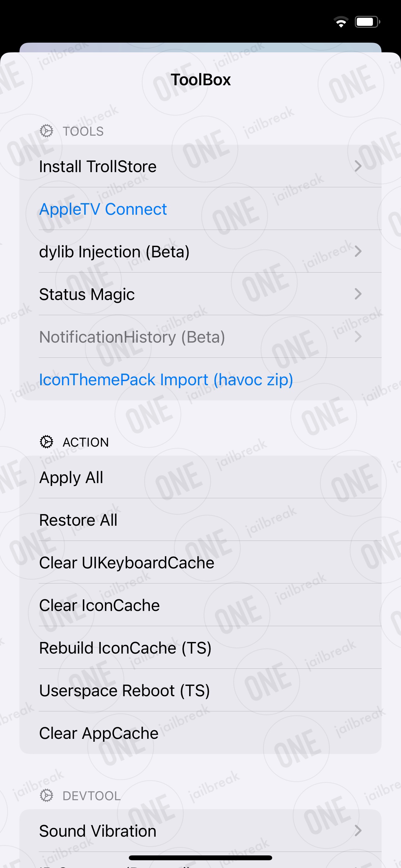The height and width of the screenshot is (868, 401).
Task: Click the ACTION section gear icon
Action: point(46,442)
